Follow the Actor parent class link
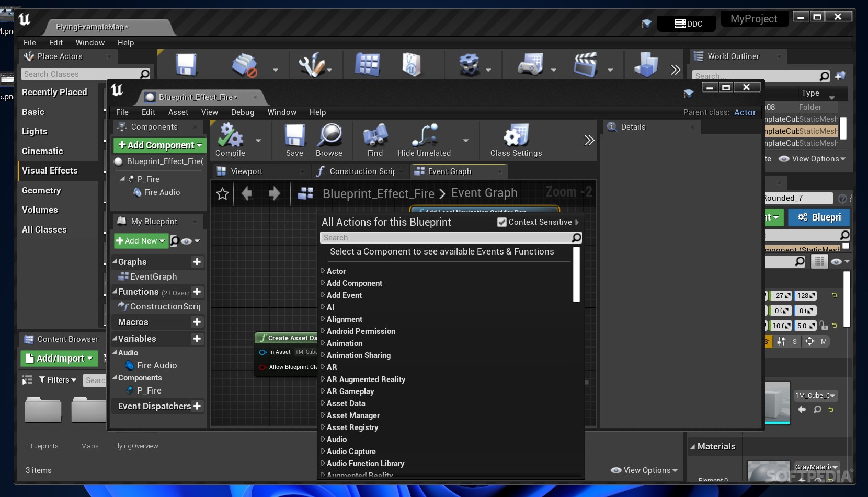This screenshot has height=497, width=868. pos(745,112)
